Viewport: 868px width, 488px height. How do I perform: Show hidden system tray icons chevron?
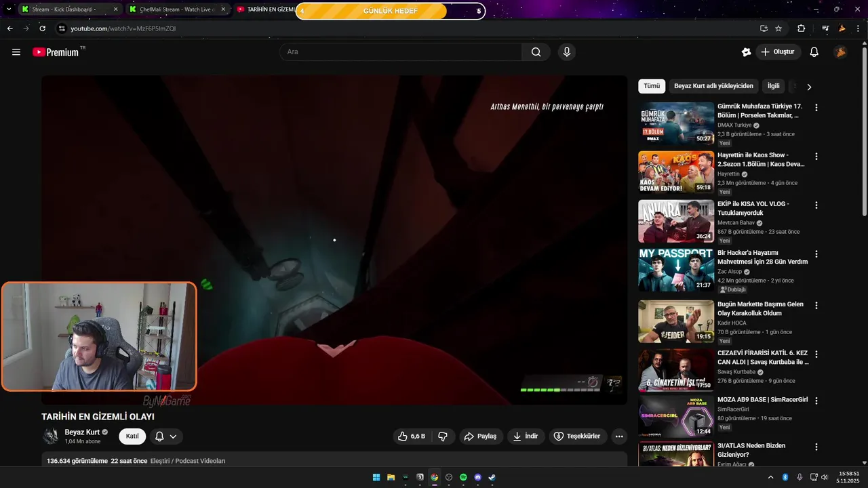point(770,477)
